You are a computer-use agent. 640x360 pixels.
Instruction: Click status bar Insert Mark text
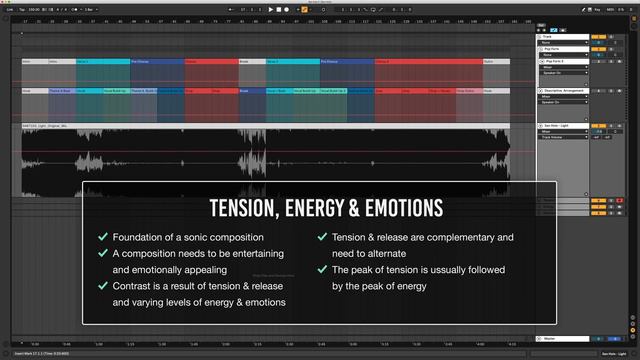click(x=42, y=353)
